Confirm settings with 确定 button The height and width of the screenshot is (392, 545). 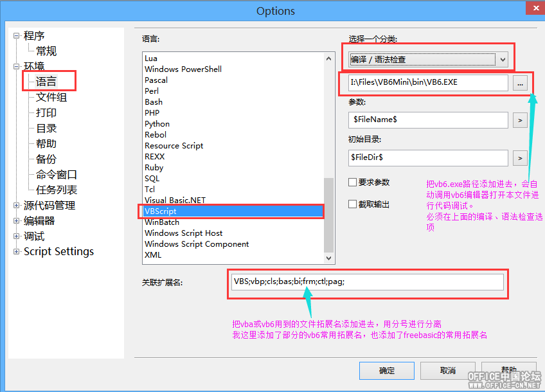pyautogui.click(x=387, y=370)
